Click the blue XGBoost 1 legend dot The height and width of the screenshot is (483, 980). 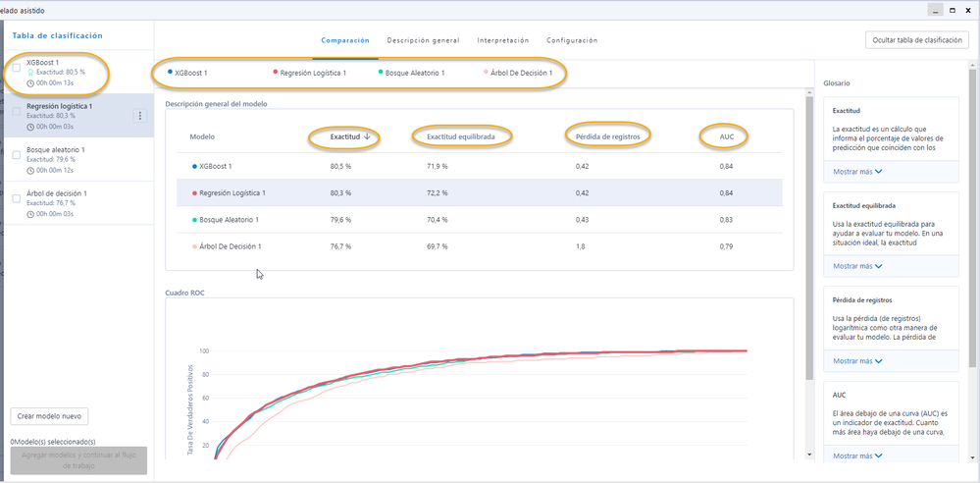(170, 72)
